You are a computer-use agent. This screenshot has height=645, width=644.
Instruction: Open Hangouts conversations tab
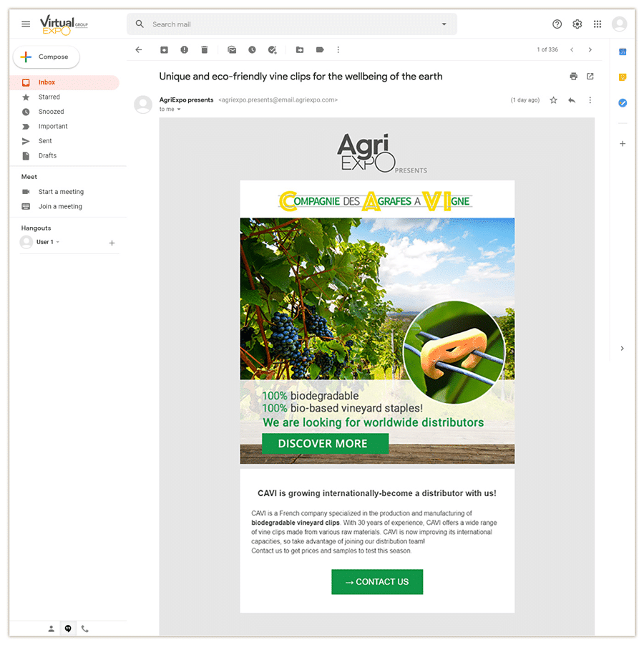pyautogui.click(x=68, y=629)
